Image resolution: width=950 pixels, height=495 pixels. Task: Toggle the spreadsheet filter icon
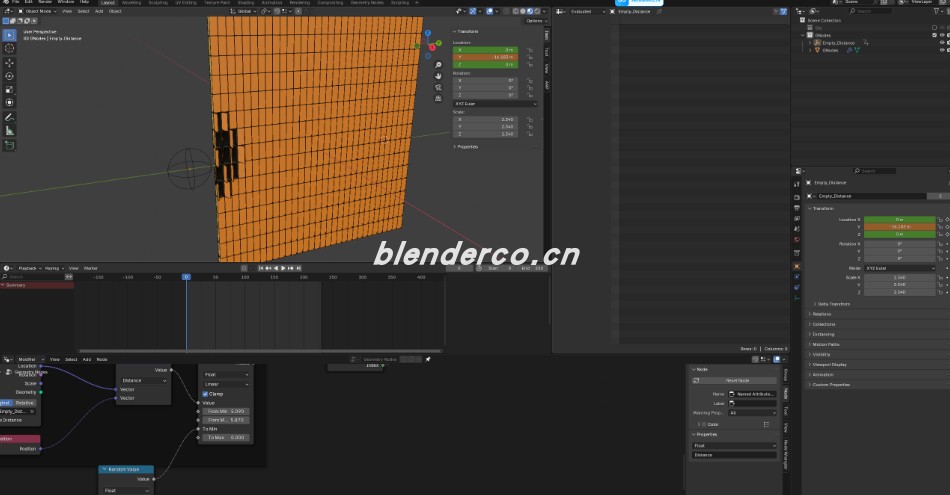[x=783, y=12]
